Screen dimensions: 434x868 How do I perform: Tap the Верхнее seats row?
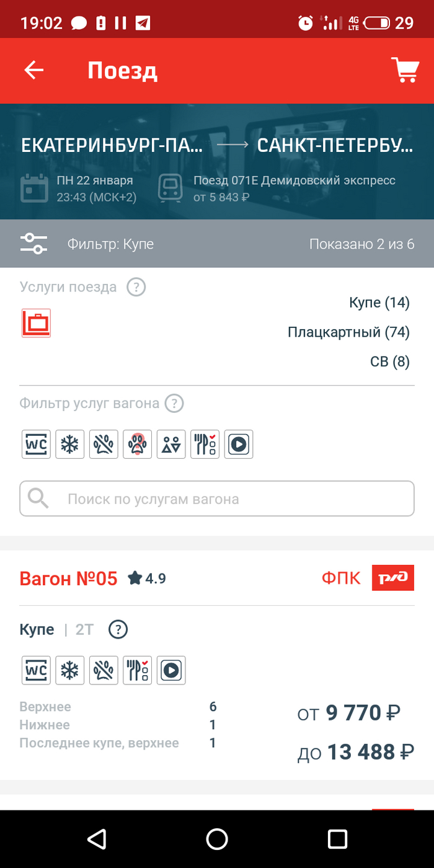[x=118, y=707]
